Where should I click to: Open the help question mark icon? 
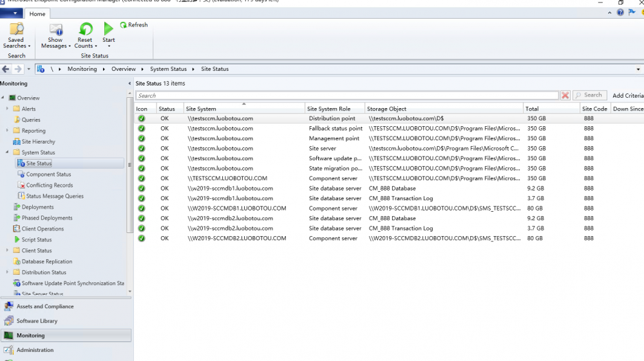click(620, 12)
